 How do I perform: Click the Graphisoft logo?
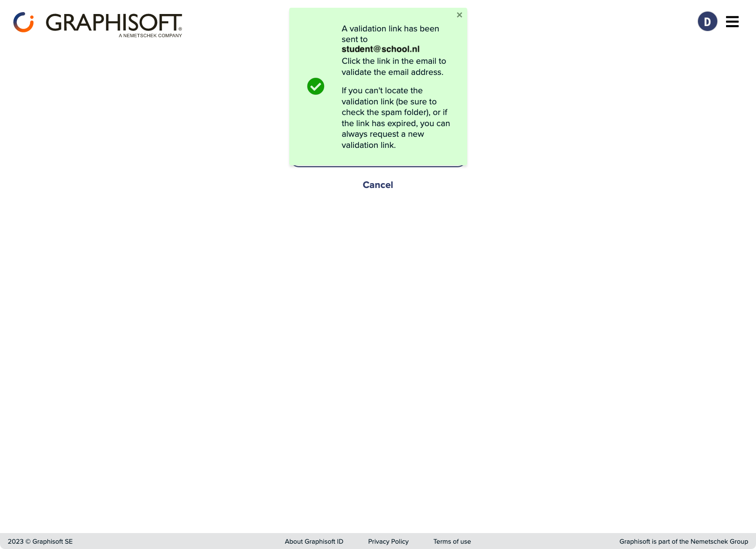point(98,24)
